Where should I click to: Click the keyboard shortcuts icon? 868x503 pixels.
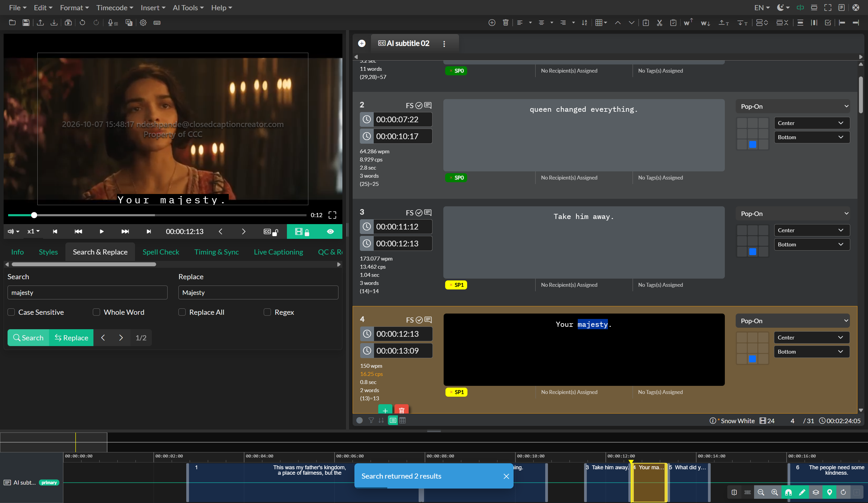pos(157,23)
